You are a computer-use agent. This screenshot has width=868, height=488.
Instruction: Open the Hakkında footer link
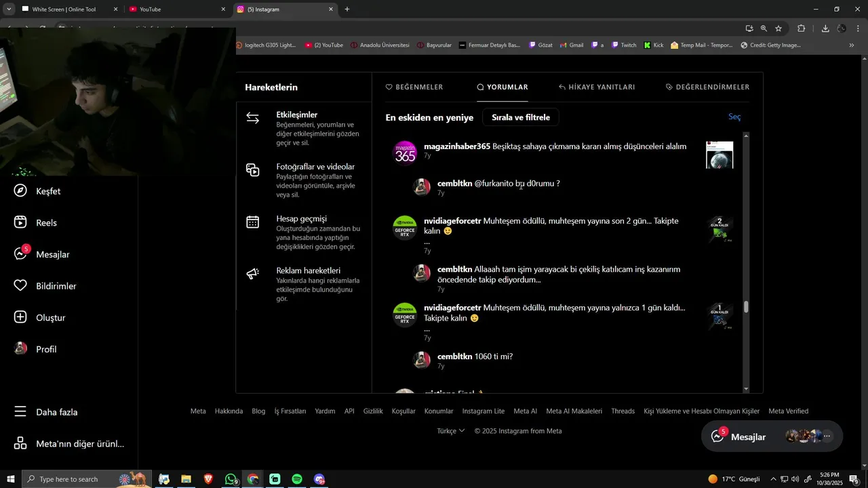click(229, 411)
